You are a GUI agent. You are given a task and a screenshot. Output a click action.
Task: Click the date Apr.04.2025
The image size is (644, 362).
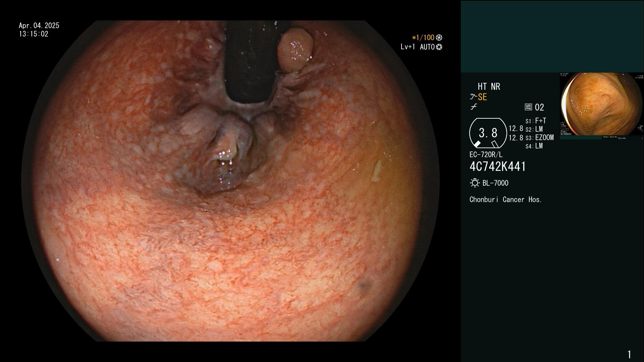pos(39,25)
